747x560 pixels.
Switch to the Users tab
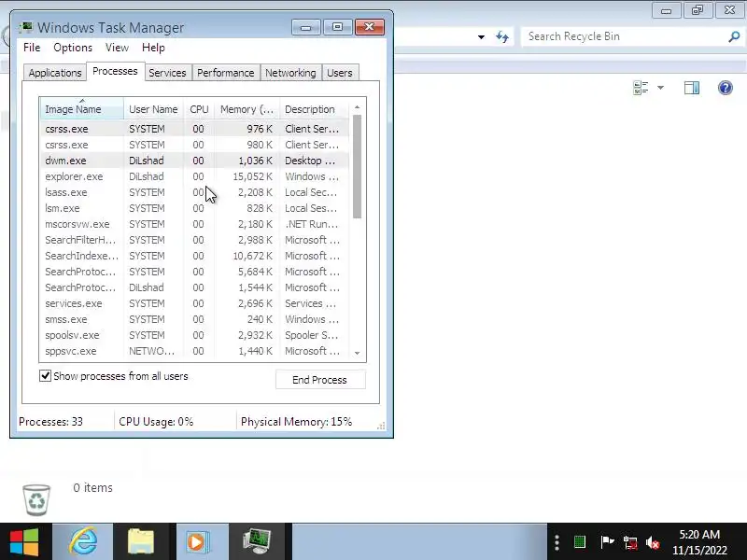[340, 73]
